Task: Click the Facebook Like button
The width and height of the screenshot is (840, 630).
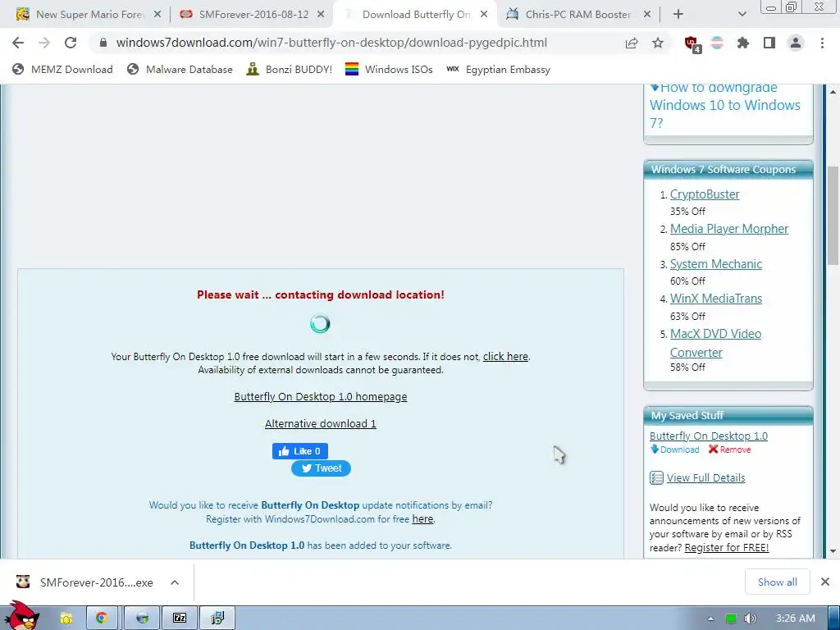Action: (300, 451)
